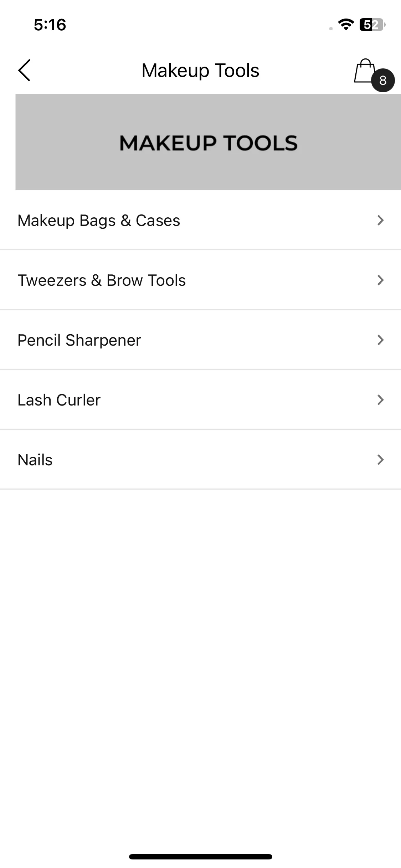Screen dimensions: 401x868
Task: Tap the battery indicator showing 52
Action: (372, 25)
